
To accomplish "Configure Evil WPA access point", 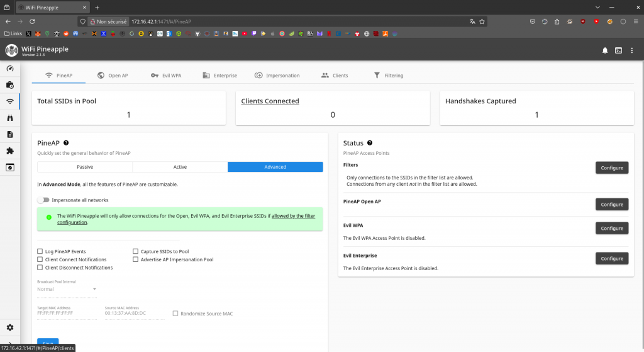I will pos(612,228).
